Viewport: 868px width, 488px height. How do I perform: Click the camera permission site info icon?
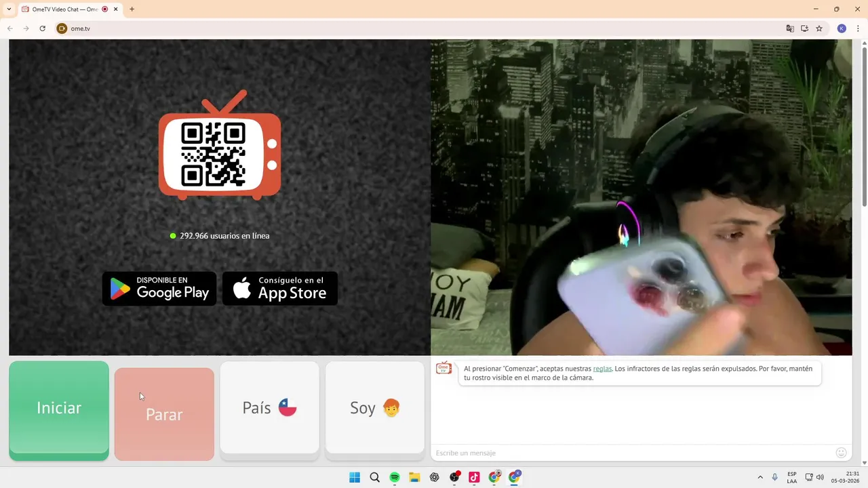tap(62, 28)
